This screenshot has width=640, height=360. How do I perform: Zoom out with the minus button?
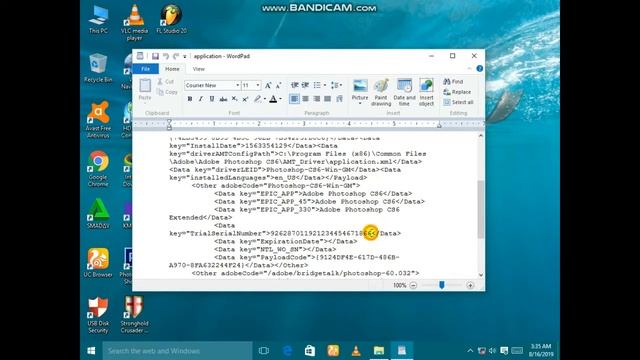click(413, 285)
